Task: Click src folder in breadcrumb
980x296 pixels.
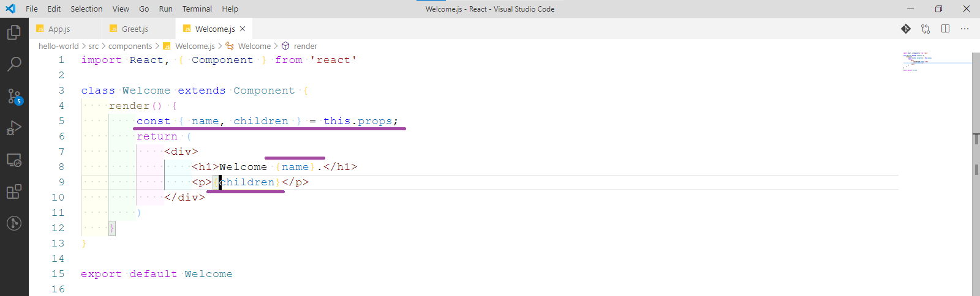Action: 94,46
